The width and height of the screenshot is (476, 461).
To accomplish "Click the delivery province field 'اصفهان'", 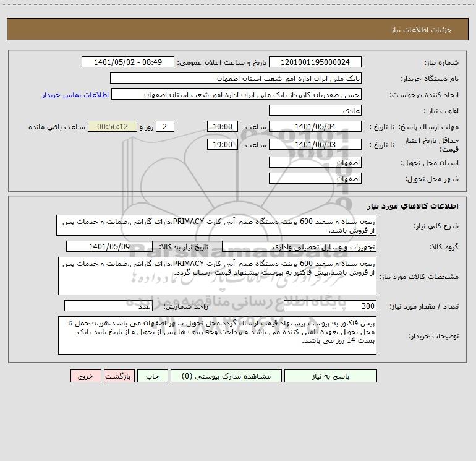I will (x=315, y=162).
